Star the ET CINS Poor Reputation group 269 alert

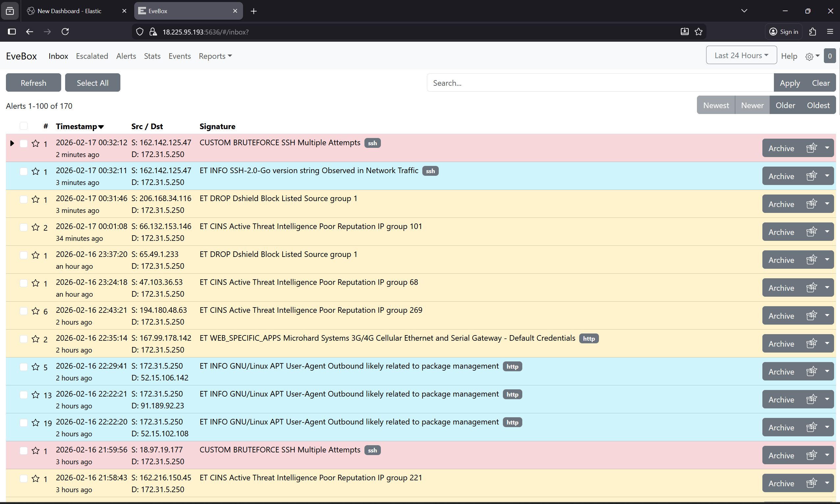click(x=35, y=311)
